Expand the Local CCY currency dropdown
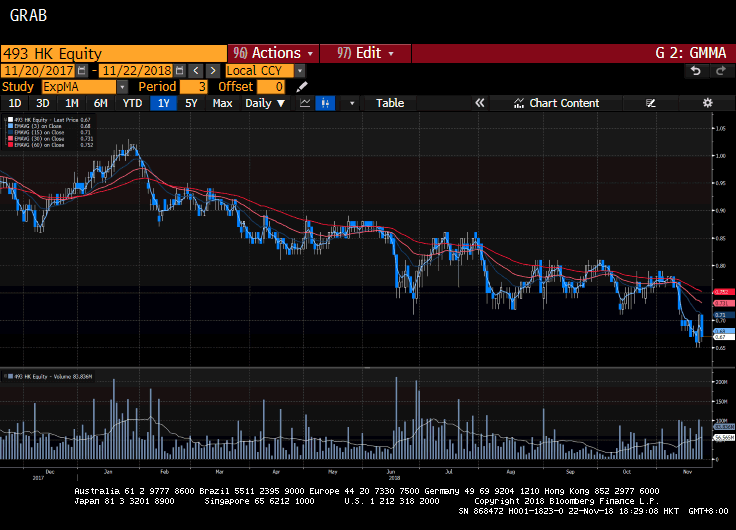This screenshot has width=736, height=530. click(x=300, y=71)
